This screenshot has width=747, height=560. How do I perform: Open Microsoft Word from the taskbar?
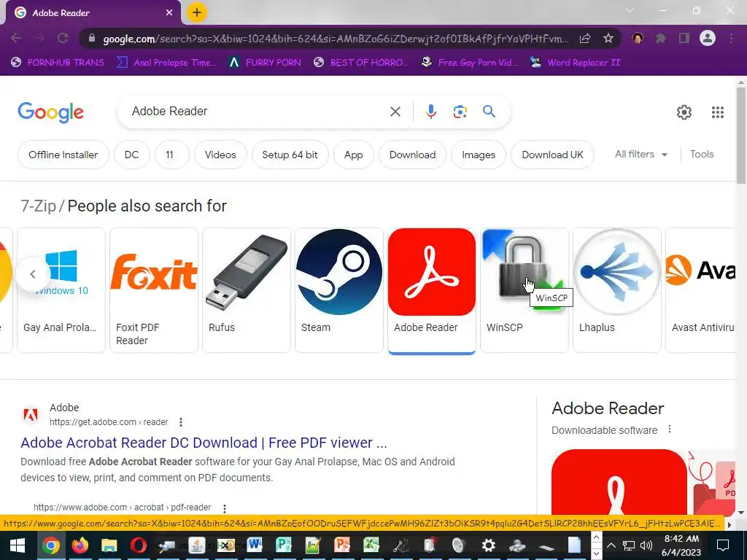[255, 545]
